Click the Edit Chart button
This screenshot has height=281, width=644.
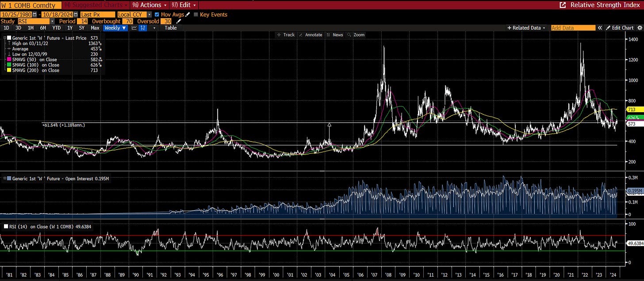[x=620, y=28]
